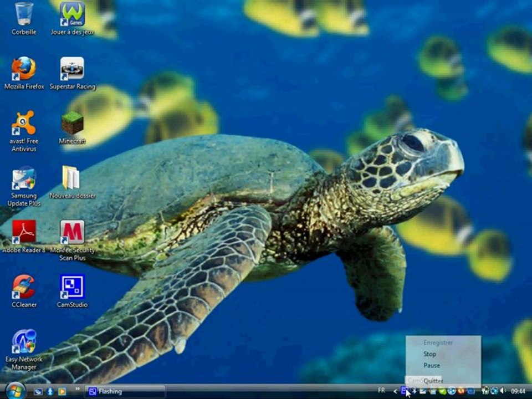Image resolution: width=532 pixels, height=399 pixels.
Task: Activate the Flashing taskbar button
Action: click(x=125, y=391)
